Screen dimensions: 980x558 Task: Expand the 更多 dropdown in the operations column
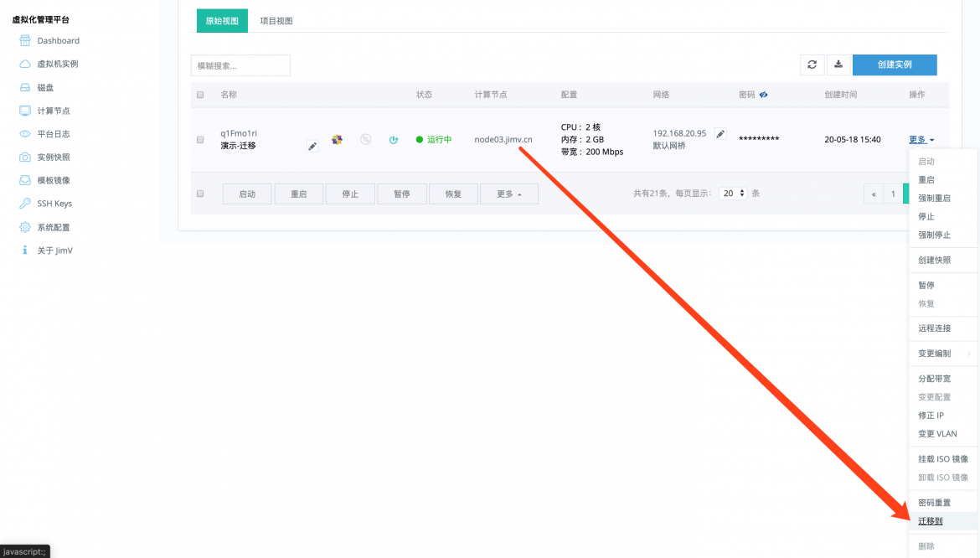pos(921,139)
